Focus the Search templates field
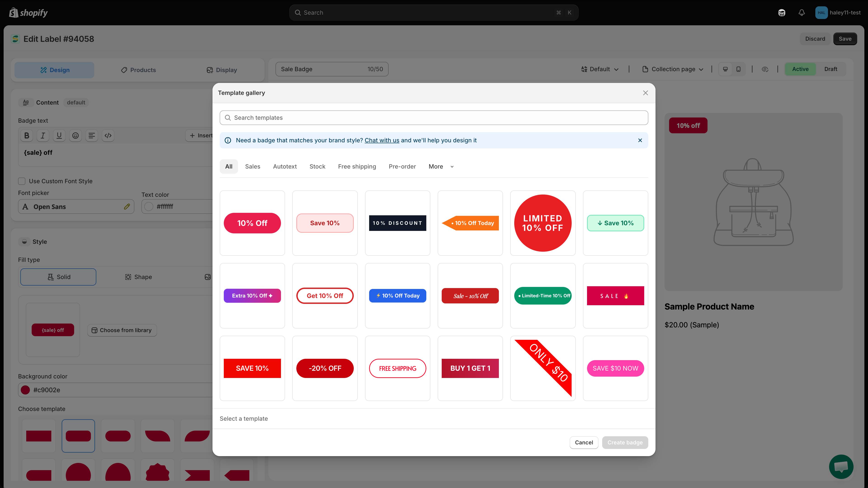The width and height of the screenshot is (868, 488). pyautogui.click(x=434, y=117)
